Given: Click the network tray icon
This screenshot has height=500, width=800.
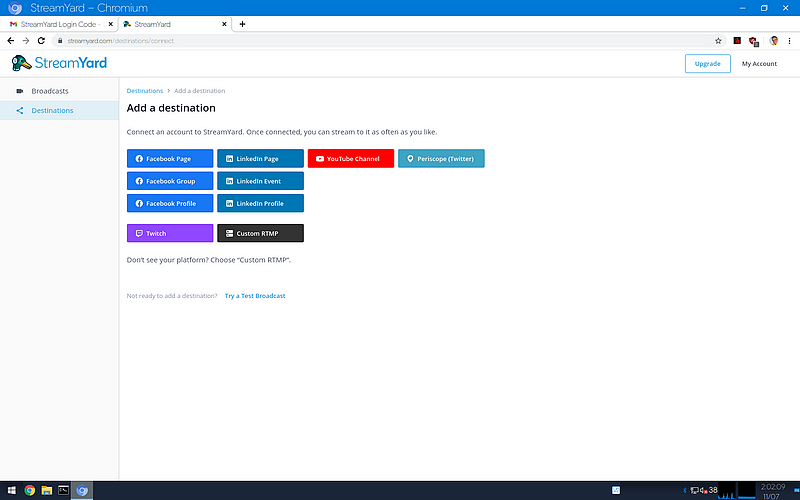Looking at the screenshot, I should pos(694,491).
